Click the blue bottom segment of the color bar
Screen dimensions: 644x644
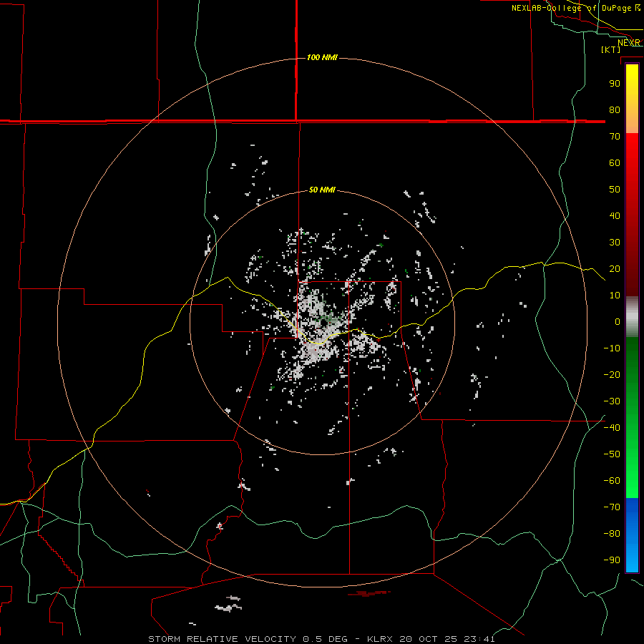pos(632,535)
